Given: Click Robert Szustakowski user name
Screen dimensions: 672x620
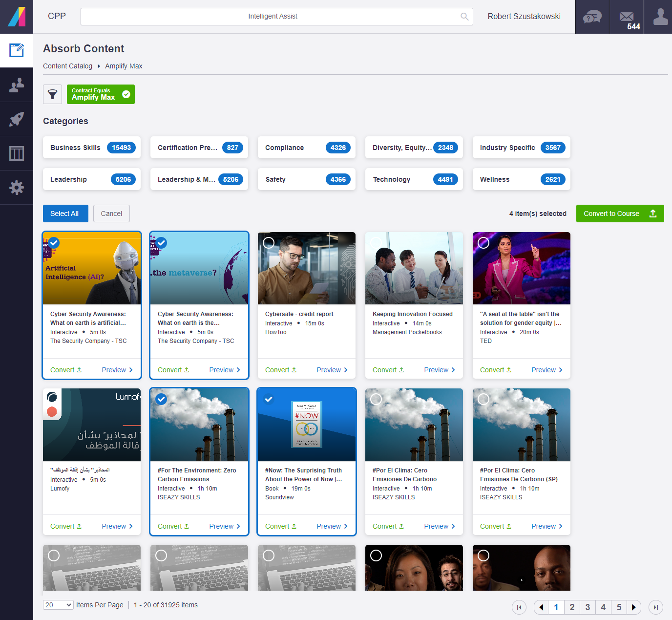Looking at the screenshot, I should click(x=524, y=17).
